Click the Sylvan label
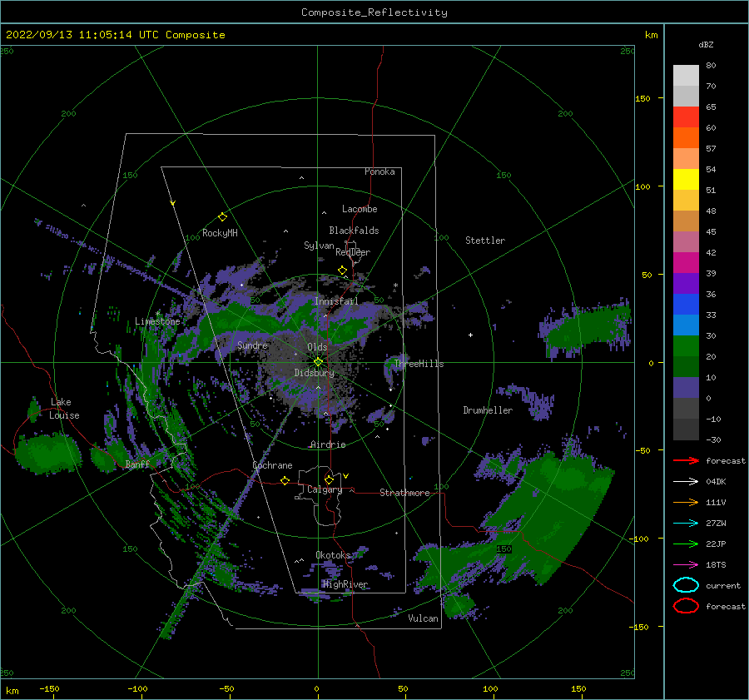The height and width of the screenshot is (700, 749). pos(319,246)
